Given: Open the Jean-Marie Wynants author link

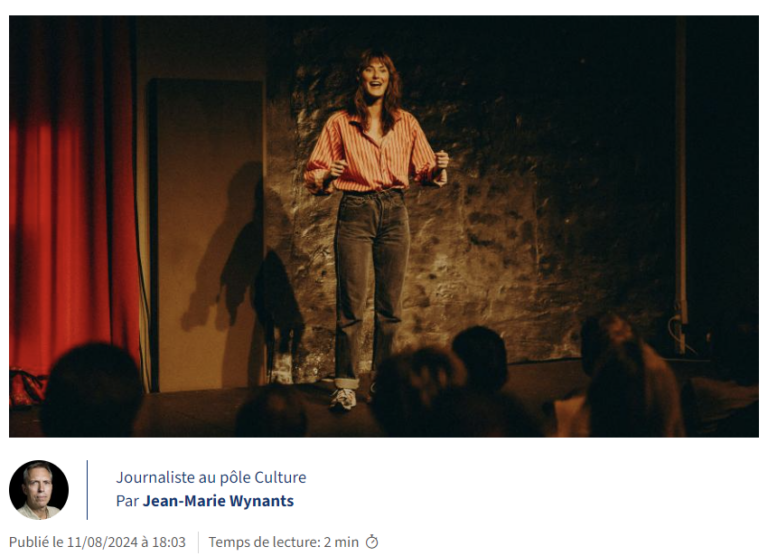Looking at the screenshot, I should pos(218,501).
